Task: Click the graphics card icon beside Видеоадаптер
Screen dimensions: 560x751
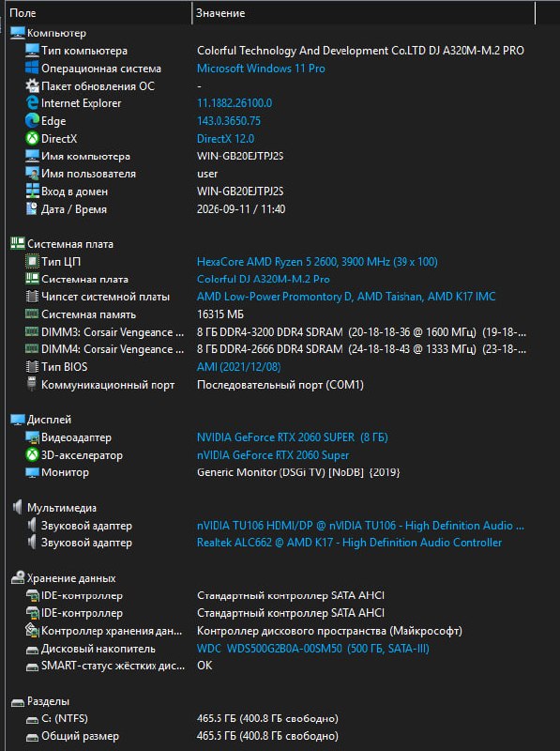Action: tap(32, 437)
